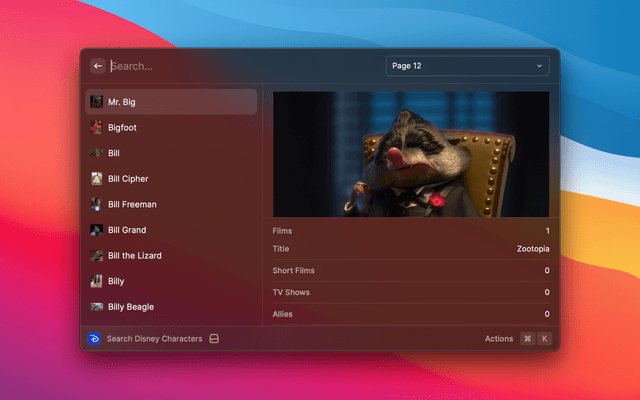The image size is (640, 400).
Task: Focus the Search input field
Action: coord(240,66)
